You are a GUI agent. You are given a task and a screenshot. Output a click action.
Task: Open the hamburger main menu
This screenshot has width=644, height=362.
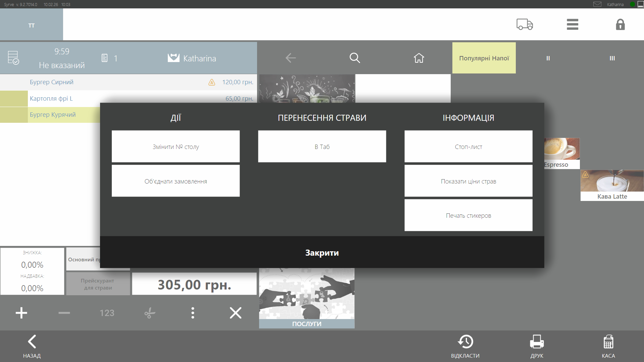(572, 24)
